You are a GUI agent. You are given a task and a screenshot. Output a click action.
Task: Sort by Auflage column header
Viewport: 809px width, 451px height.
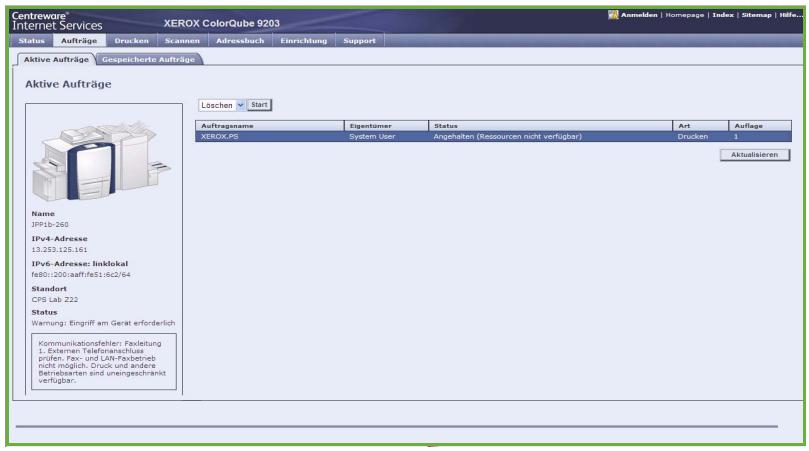[x=760, y=125]
